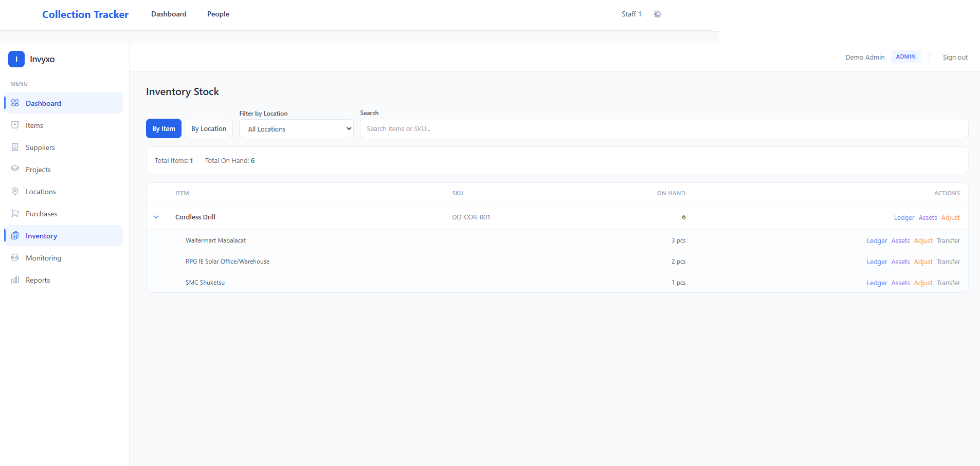This screenshot has height=466, width=980.
Task: Click Adjust for RPG IE Solar Office/Warehouse
Action: (923, 262)
